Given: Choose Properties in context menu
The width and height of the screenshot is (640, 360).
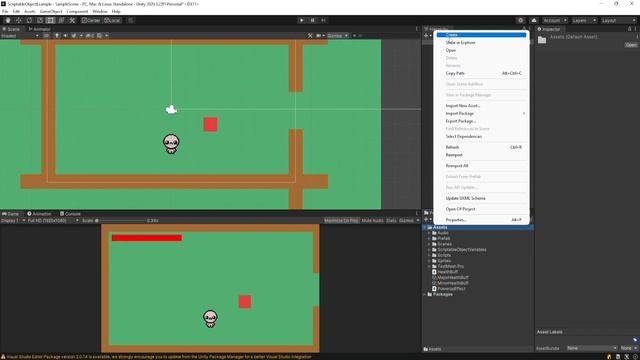Looking at the screenshot, I should coord(481,220).
